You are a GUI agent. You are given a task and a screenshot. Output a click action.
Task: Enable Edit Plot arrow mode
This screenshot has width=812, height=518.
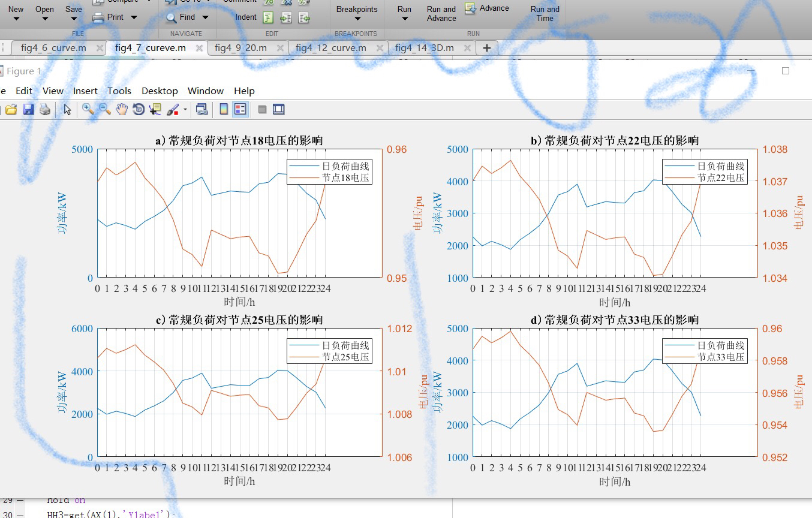(x=66, y=110)
